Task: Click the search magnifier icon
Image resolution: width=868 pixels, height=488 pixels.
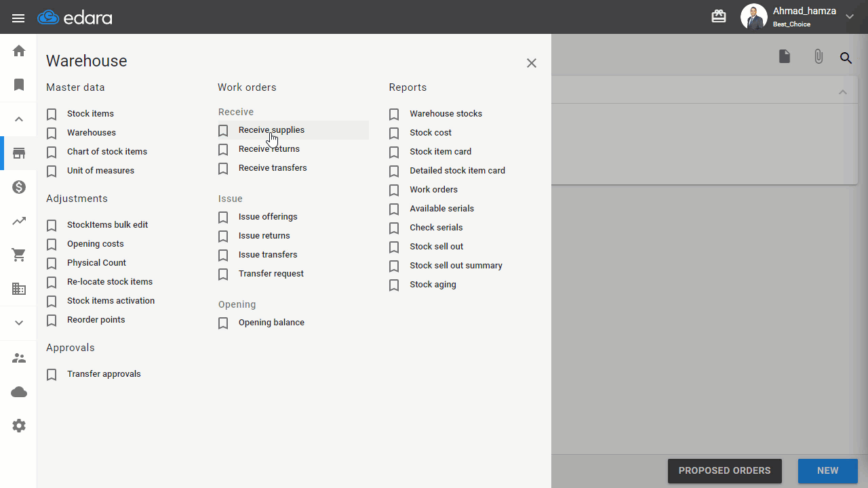Action: (846, 58)
